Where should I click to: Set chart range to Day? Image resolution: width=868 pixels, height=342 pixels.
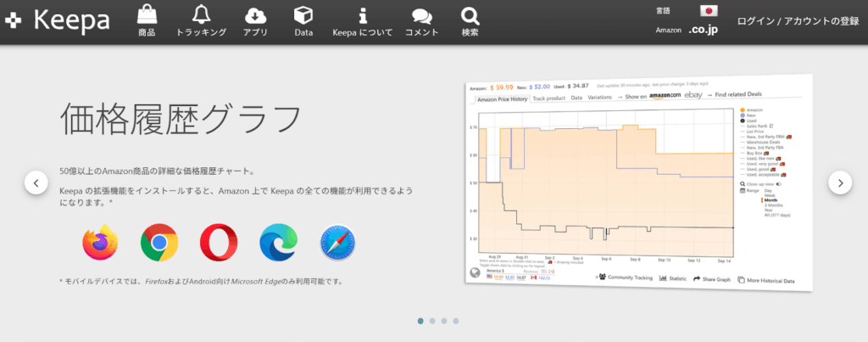click(768, 191)
